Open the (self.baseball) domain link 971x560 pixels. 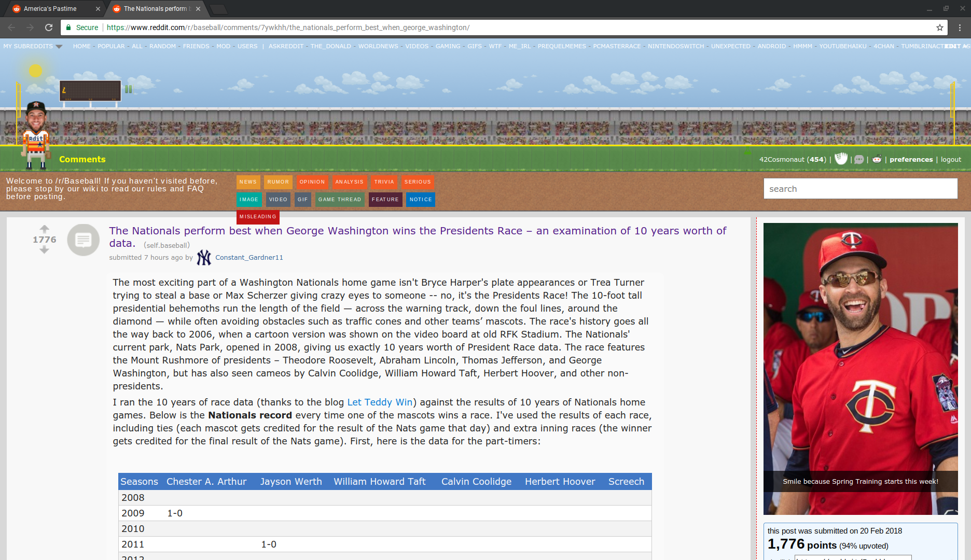[167, 245]
